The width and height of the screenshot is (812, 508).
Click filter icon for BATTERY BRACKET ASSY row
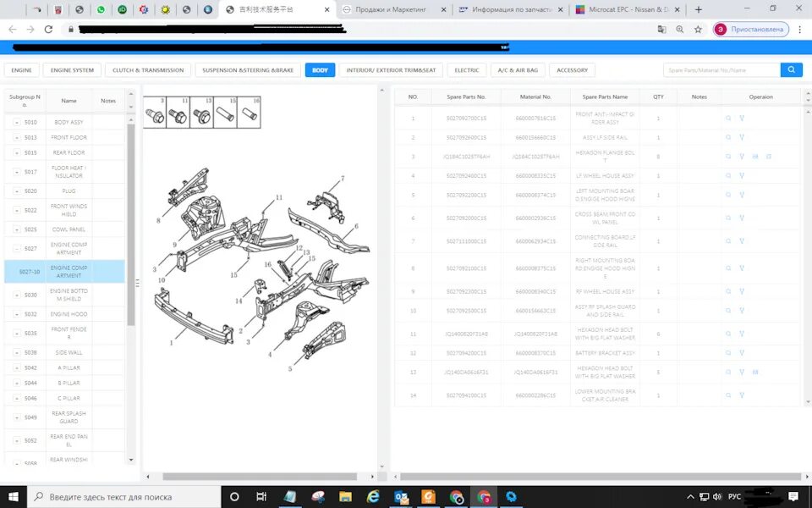(x=742, y=353)
